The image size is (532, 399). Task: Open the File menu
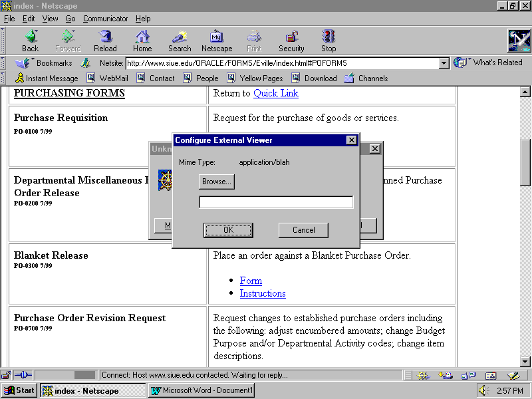(9, 19)
